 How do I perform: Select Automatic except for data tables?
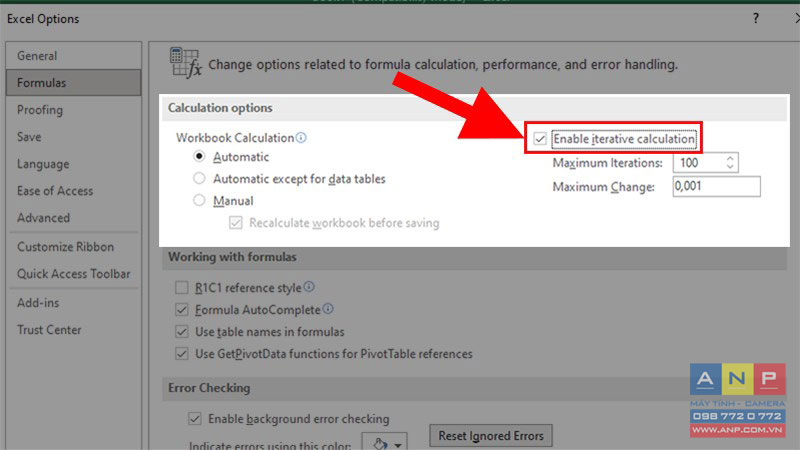(x=199, y=178)
